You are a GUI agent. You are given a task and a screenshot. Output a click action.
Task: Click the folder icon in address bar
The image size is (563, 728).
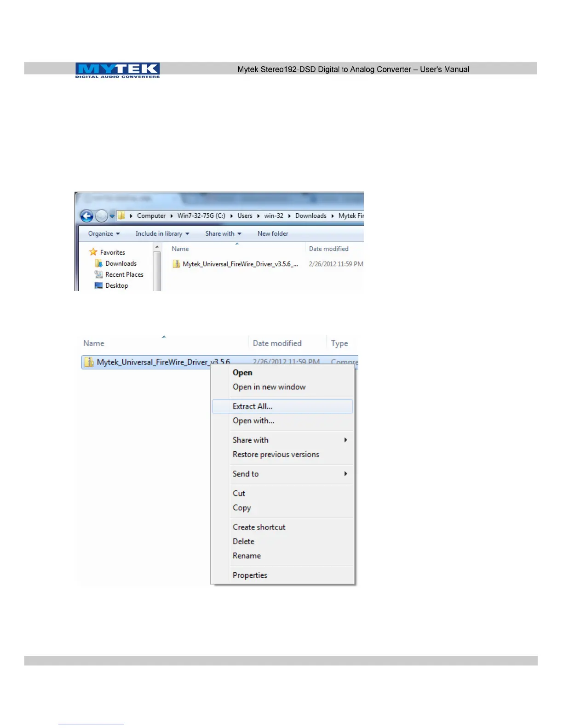121,215
